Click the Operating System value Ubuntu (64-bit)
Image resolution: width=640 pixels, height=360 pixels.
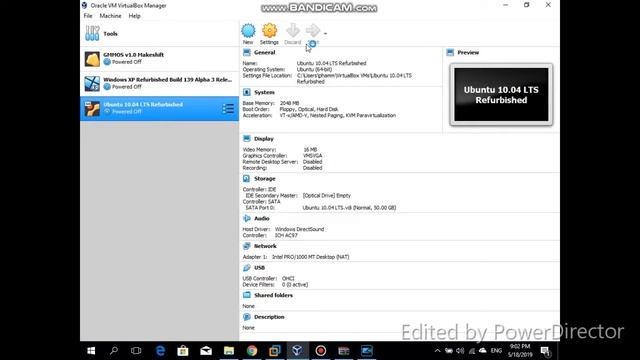[x=314, y=69]
